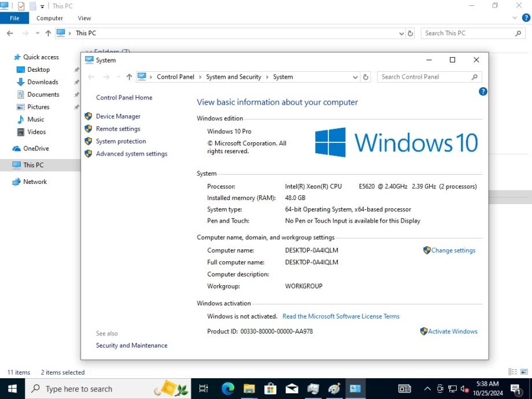Viewport: 532px width, 399px height.
Task: Open Mail app from taskbar
Action: [292, 389]
